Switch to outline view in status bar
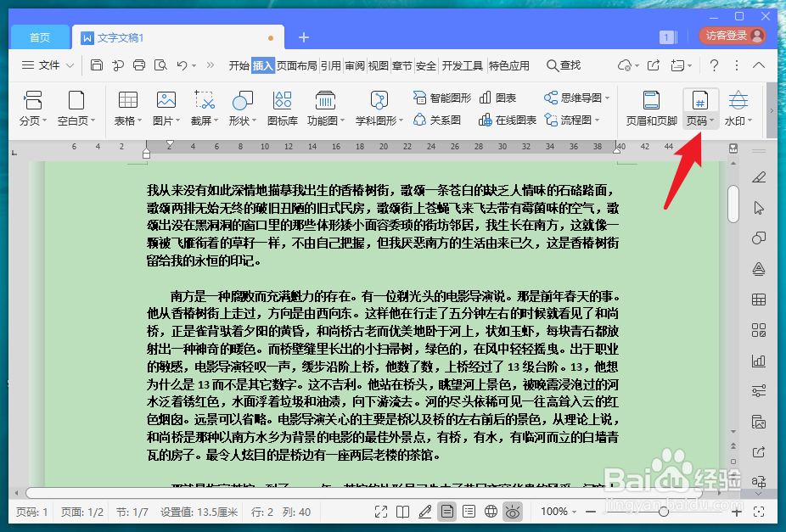 tap(469, 512)
